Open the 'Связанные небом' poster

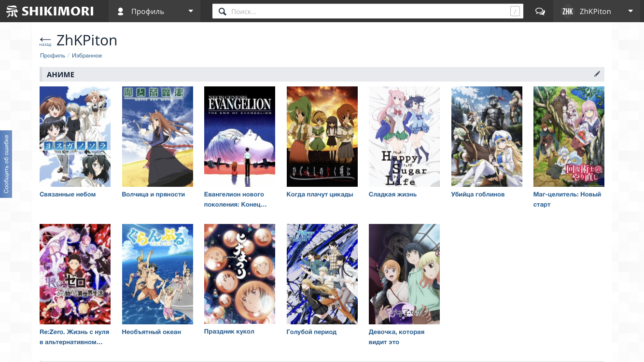(75, 137)
